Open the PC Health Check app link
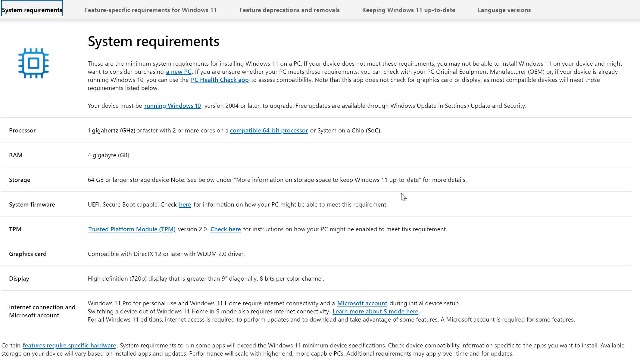The image size is (640, 364). [x=220, y=80]
